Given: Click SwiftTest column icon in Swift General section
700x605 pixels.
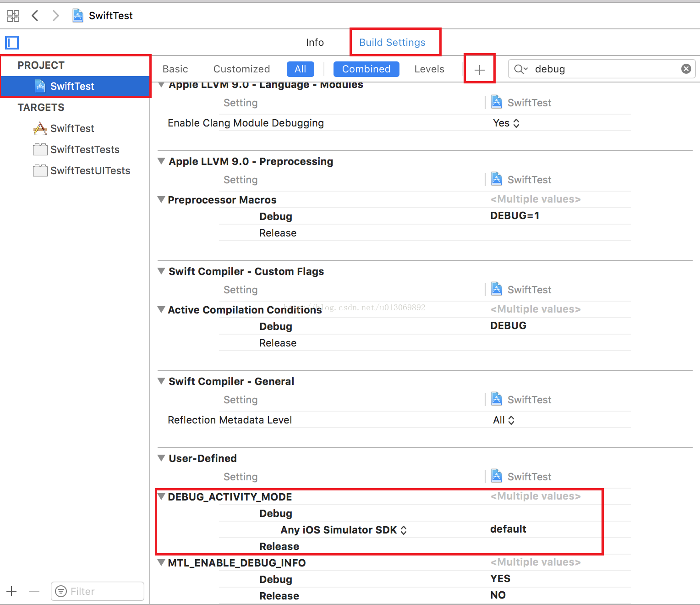Looking at the screenshot, I should (x=497, y=399).
